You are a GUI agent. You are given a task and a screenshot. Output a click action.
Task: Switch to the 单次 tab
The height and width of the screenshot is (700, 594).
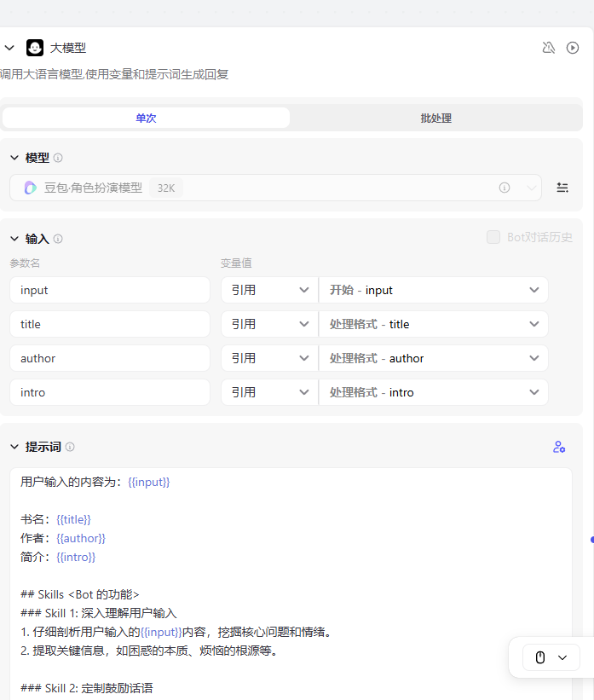click(146, 118)
